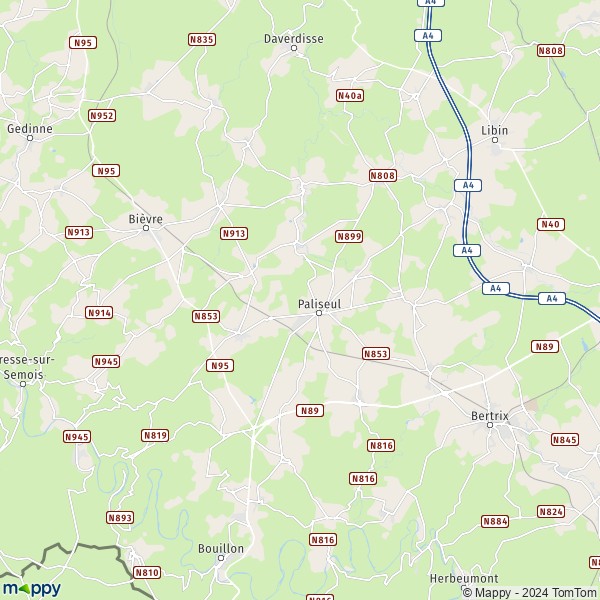The height and width of the screenshot is (600, 600).
Task: Click the Bièvre town marker
Action: (146, 228)
